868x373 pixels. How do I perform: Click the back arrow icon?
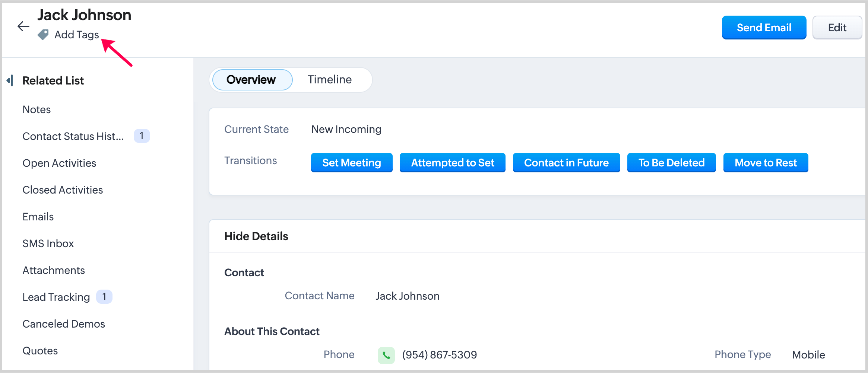[23, 26]
